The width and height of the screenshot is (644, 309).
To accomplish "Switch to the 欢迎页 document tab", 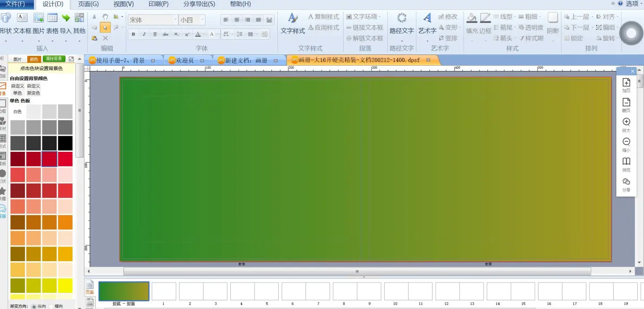I will [185, 60].
